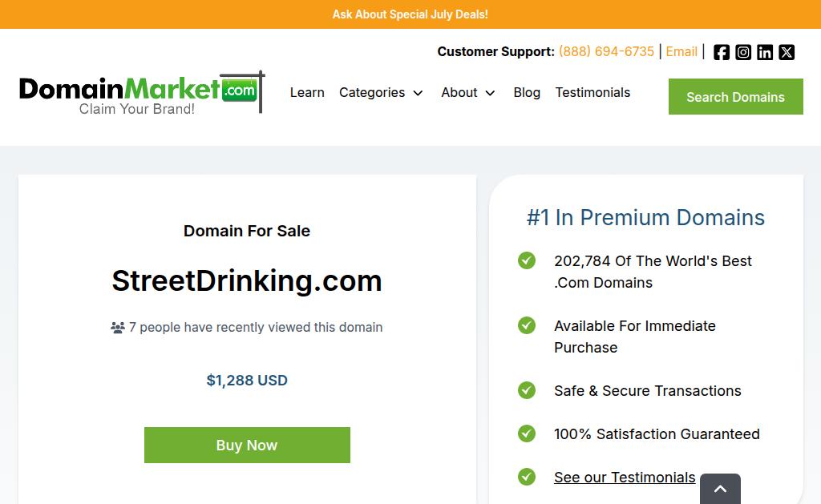Expand the About dropdown chevron

pos(490,93)
